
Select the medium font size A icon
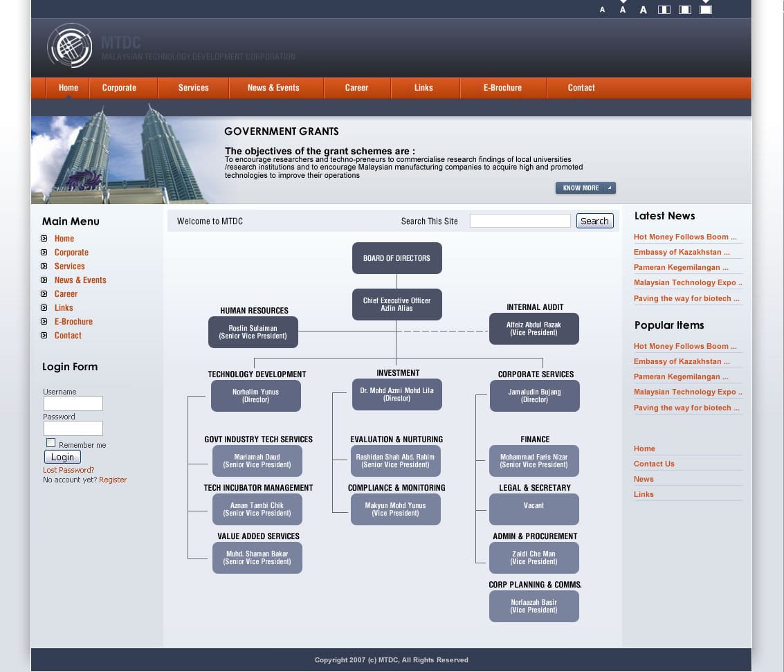(623, 10)
